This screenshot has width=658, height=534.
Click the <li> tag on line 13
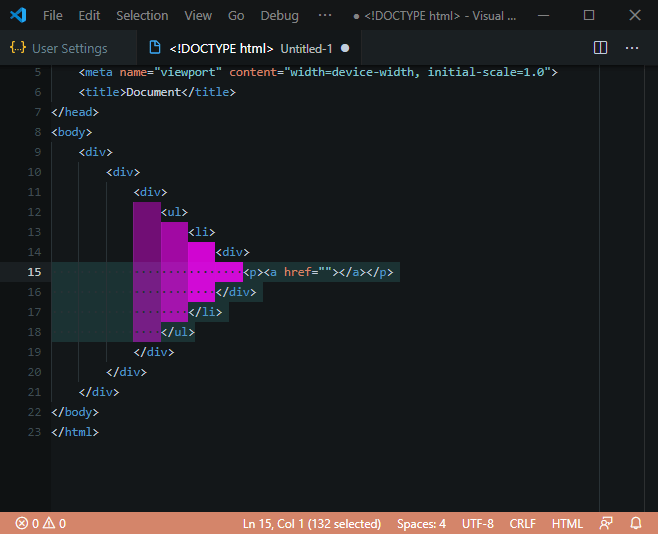pyautogui.click(x=202, y=232)
